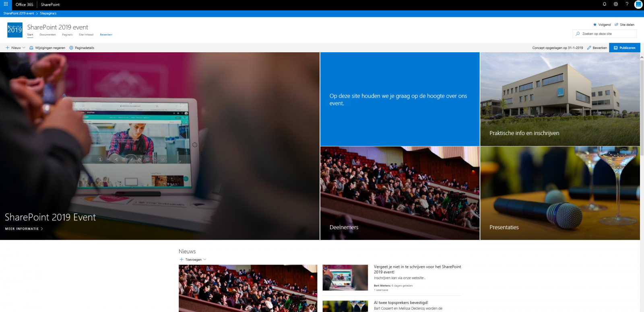Viewport: 644px width, 312px height.
Task: Click the Nieuws section heading
Action: [187, 251]
